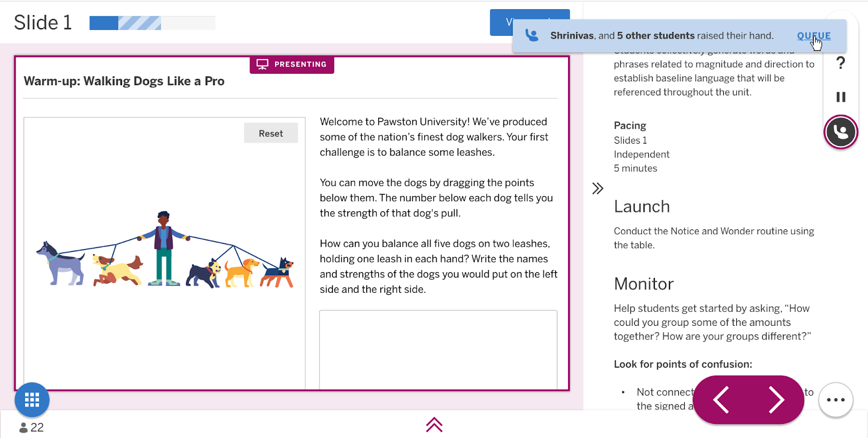This screenshot has width=868, height=438.
Task: Click 'Look for points of confusion:' text
Action: [x=683, y=364]
